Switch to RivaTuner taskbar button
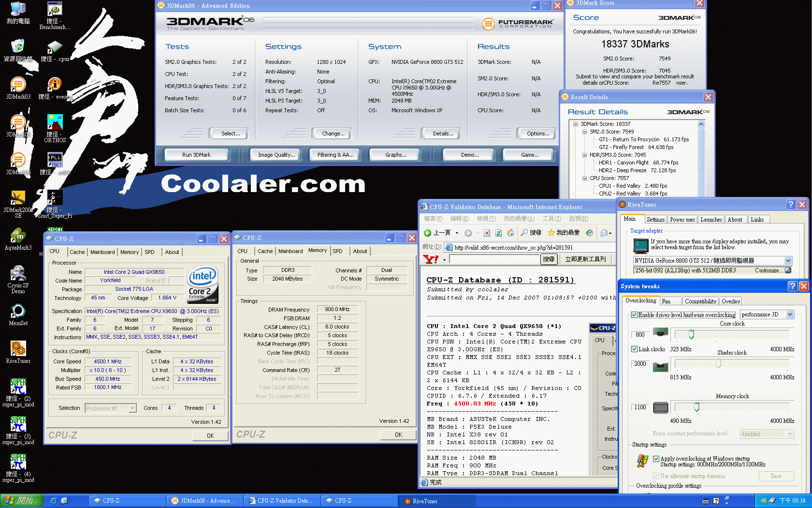This screenshot has height=508, width=812. click(x=437, y=501)
